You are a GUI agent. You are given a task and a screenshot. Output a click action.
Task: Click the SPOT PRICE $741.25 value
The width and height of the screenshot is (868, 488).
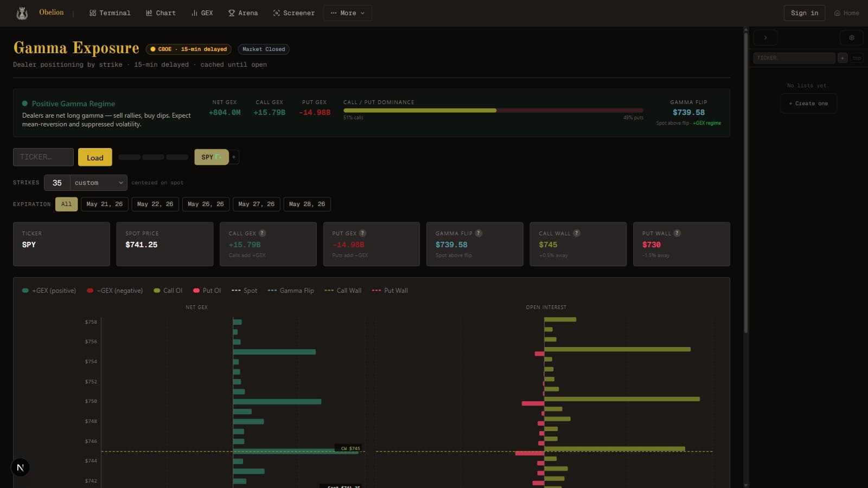pos(142,245)
